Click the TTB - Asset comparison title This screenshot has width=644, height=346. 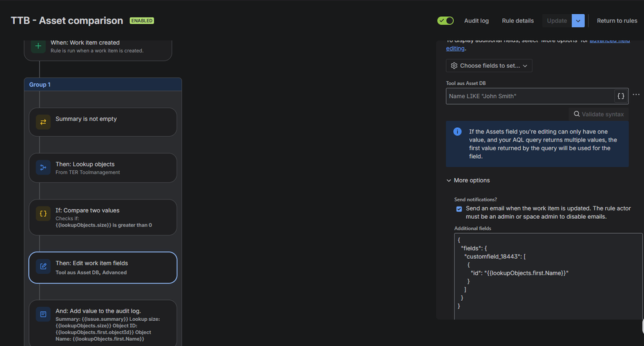click(67, 21)
